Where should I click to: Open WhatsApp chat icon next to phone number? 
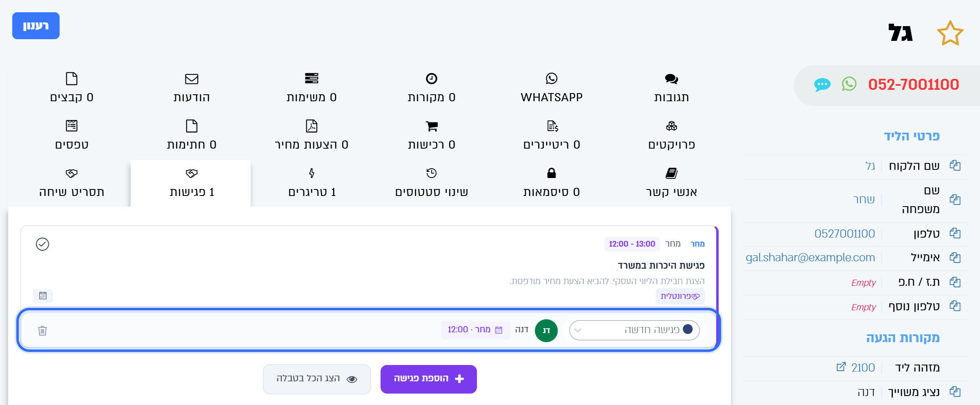point(849,84)
